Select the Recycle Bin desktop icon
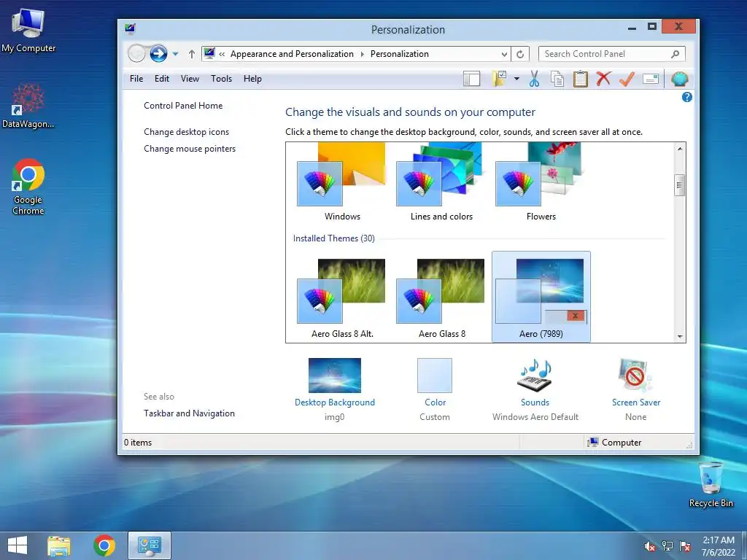The height and width of the screenshot is (560, 747). pyautogui.click(x=711, y=484)
